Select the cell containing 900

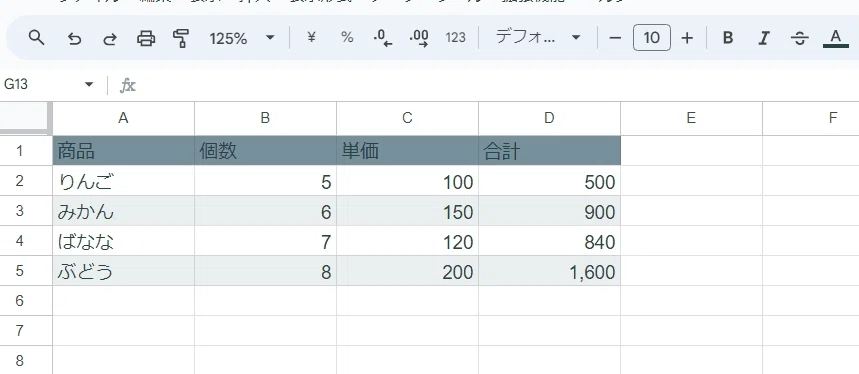click(x=549, y=211)
